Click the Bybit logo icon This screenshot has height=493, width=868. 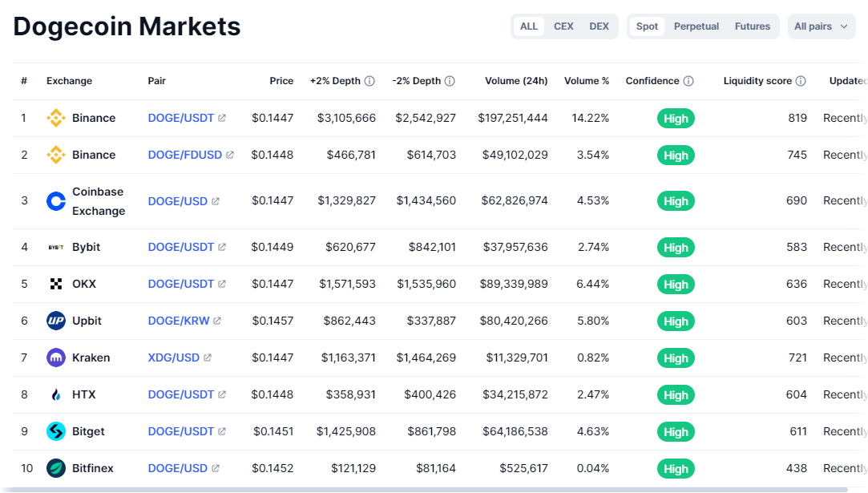click(x=56, y=247)
